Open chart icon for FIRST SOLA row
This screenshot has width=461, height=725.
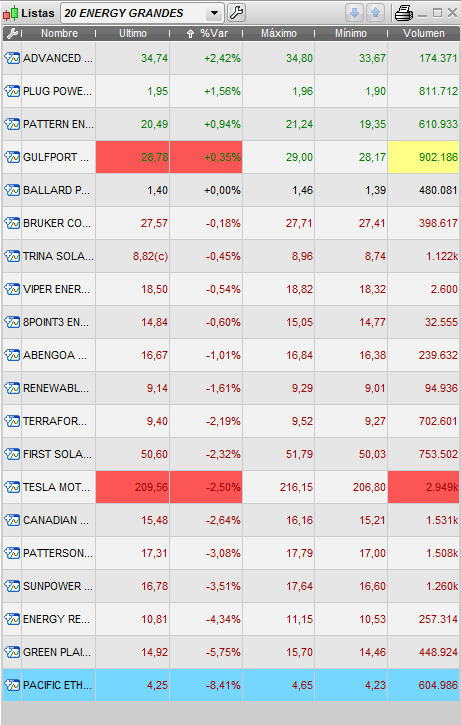pyautogui.click(x=12, y=454)
